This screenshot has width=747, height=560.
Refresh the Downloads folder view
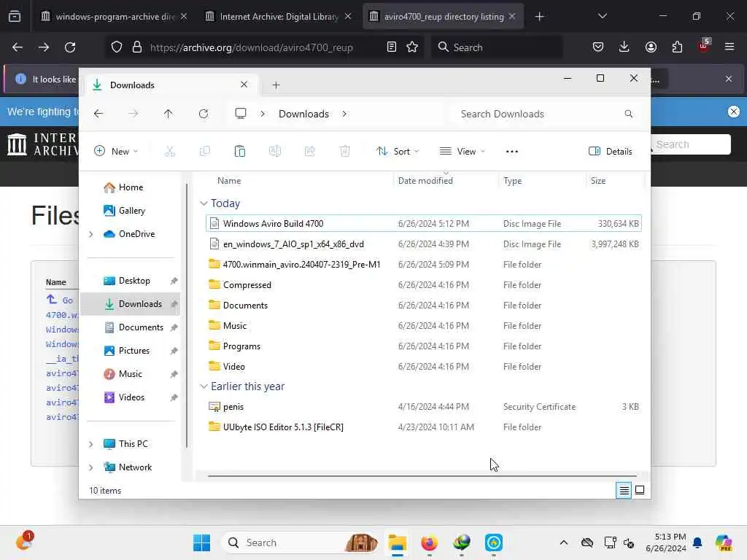(204, 114)
